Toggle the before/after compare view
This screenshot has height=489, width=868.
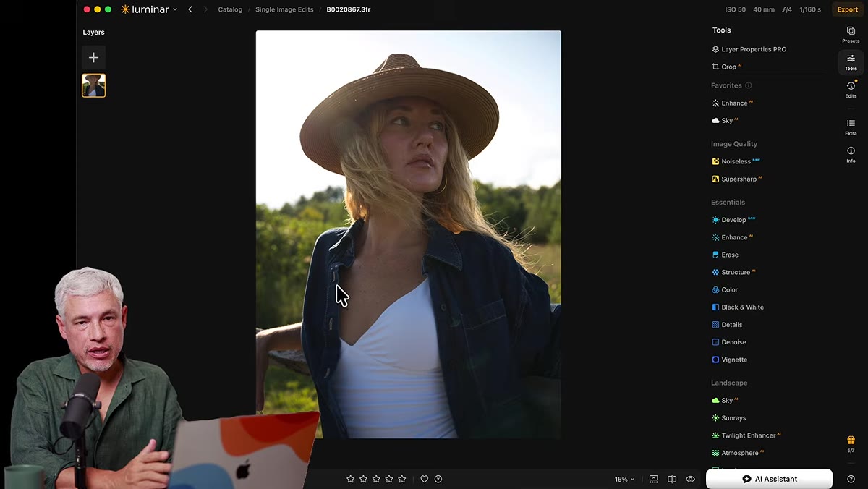[x=672, y=479]
